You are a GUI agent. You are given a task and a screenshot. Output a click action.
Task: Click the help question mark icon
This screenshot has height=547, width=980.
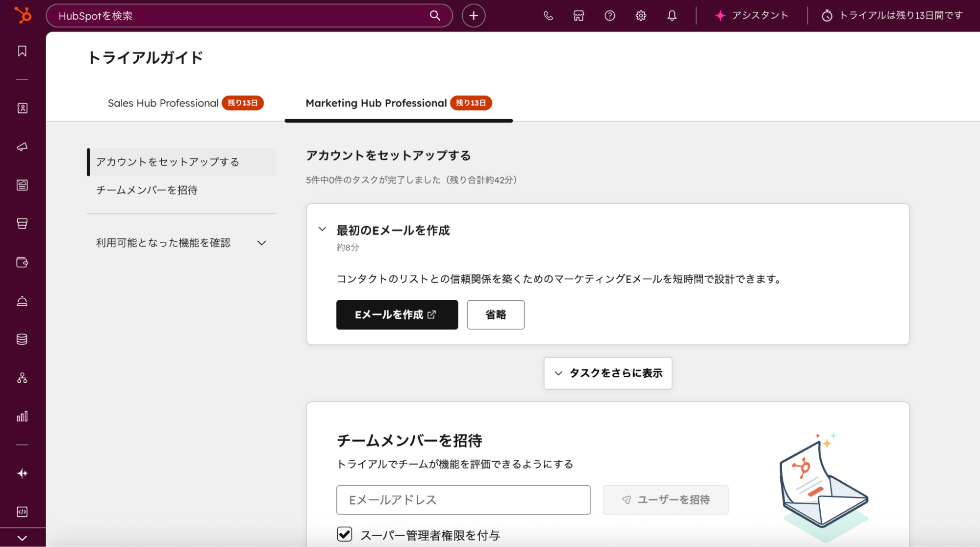pos(609,16)
